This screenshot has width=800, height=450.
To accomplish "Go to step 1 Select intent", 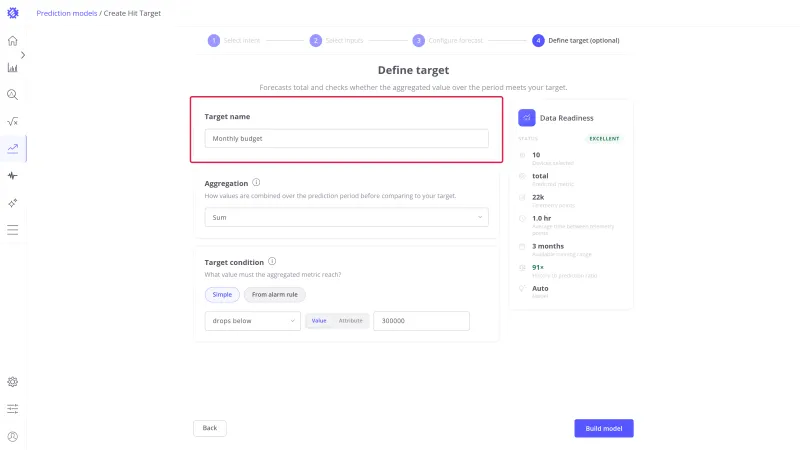I will pos(234,40).
